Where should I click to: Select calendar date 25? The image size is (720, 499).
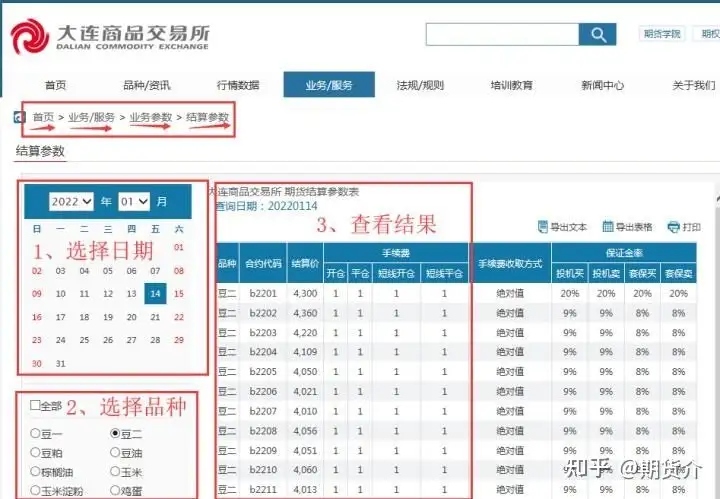tap(84, 340)
